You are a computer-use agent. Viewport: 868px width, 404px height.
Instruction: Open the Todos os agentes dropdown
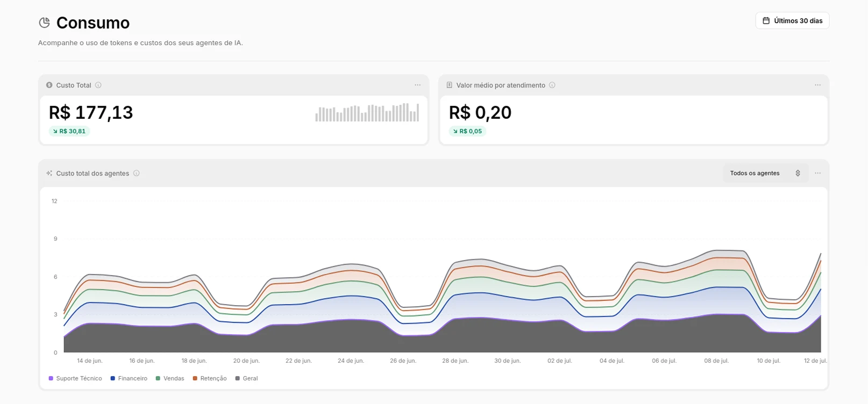pos(765,173)
